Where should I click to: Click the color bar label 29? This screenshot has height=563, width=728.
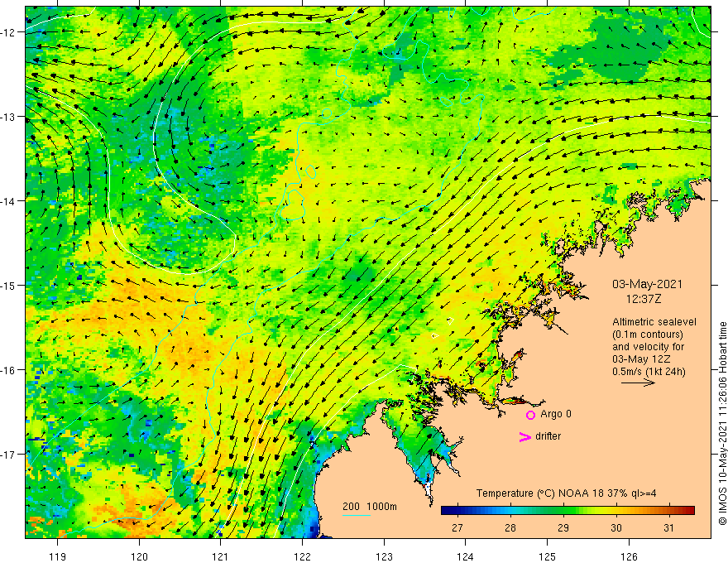pos(563,528)
